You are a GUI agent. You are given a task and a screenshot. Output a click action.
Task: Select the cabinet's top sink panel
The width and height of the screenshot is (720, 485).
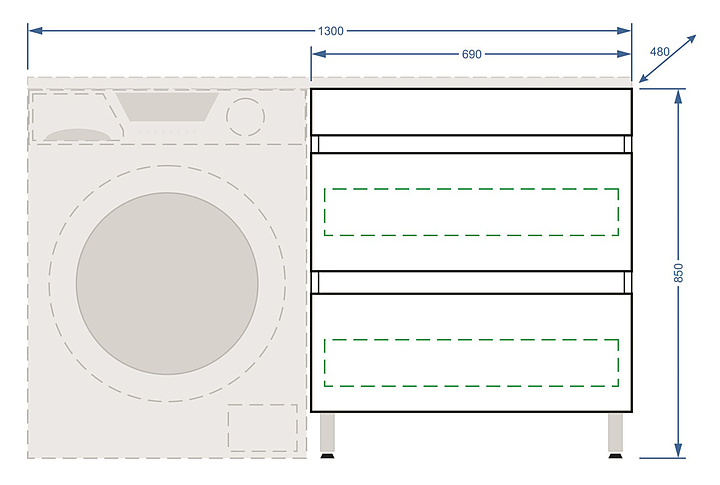[x=471, y=112]
